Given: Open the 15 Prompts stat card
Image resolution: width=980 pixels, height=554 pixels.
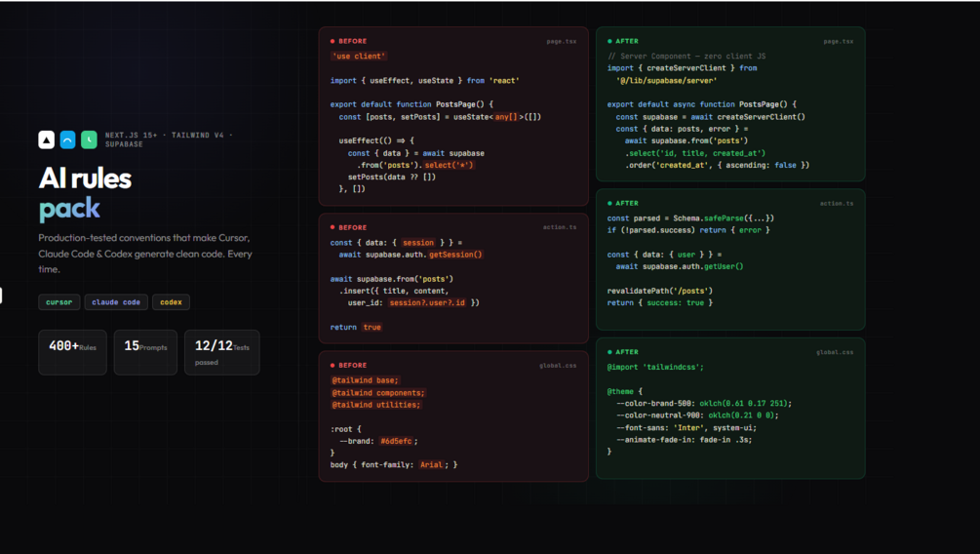Looking at the screenshot, I should (x=145, y=352).
